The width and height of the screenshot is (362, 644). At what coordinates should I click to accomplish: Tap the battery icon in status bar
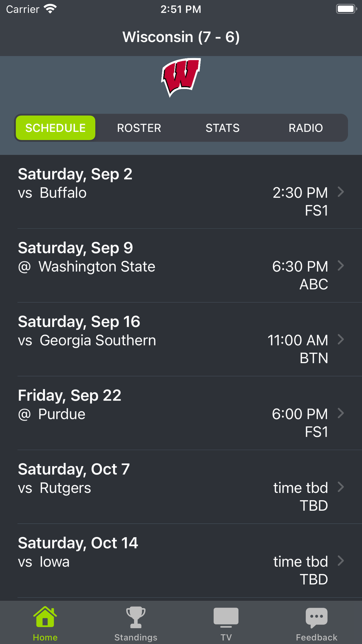tap(346, 9)
